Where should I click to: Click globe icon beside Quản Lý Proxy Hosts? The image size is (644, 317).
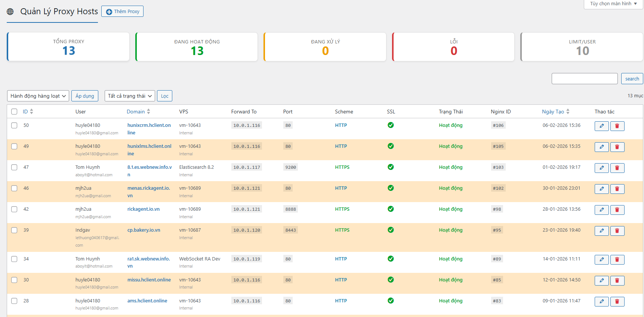[10, 12]
